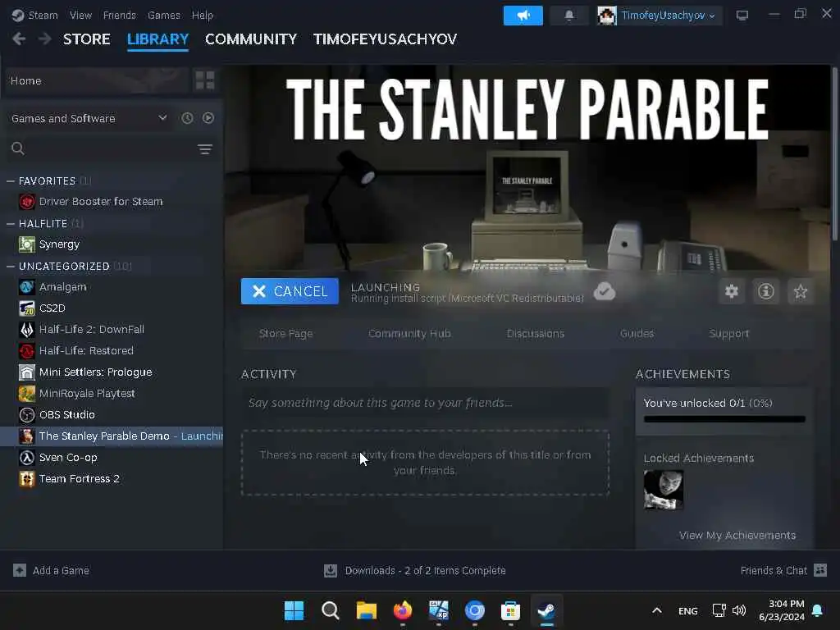
Task: Click the achievements progress bar
Action: coord(724,419)
